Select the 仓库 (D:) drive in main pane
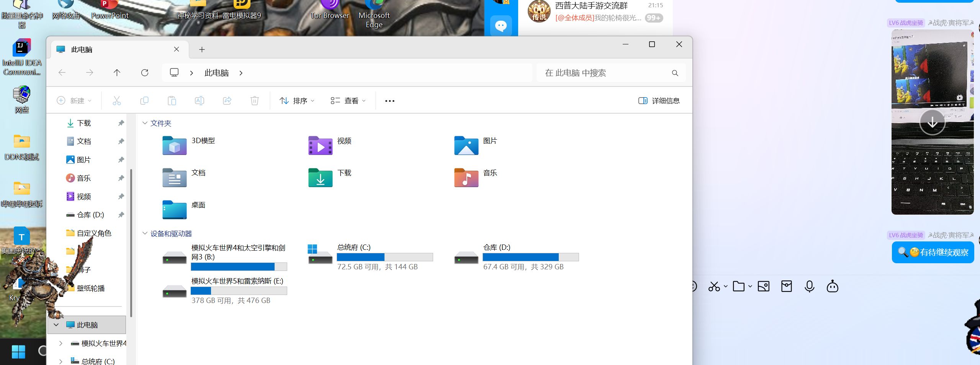The width and height of the screenshot is (980, 365). [516, 257]
